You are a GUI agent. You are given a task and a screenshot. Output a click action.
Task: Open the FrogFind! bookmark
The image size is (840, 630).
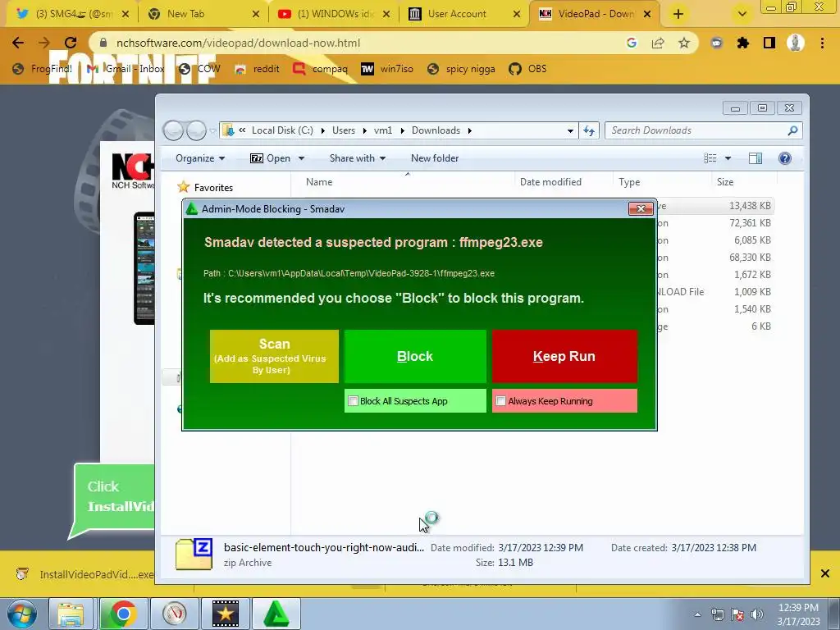[x=43, y=69]
